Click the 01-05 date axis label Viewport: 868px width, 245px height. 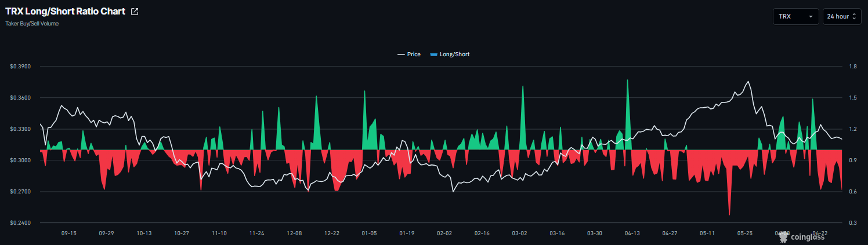[x=369, y=233]
